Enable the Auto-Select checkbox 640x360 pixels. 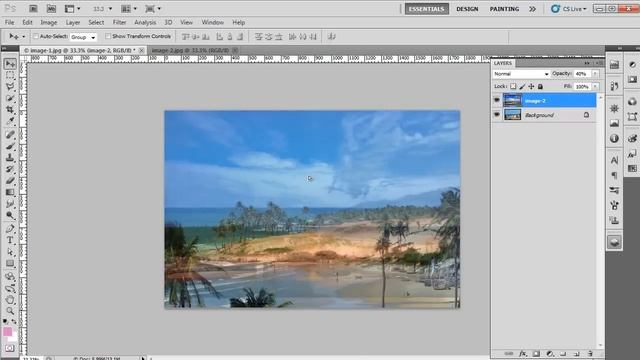[x=36, y=36]
